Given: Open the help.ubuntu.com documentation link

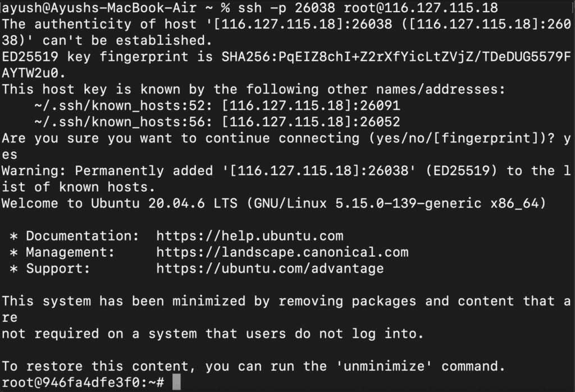Looking at the screenshot, I should click(250, 236).
